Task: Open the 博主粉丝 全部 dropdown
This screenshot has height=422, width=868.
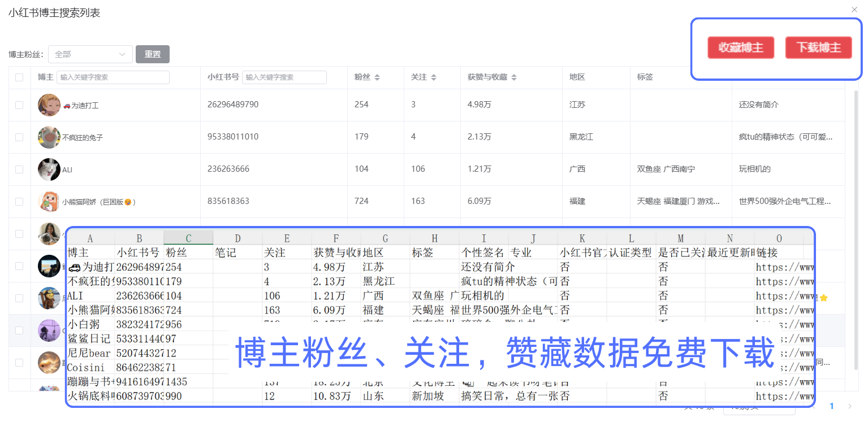Action: [x=90, y=54]
